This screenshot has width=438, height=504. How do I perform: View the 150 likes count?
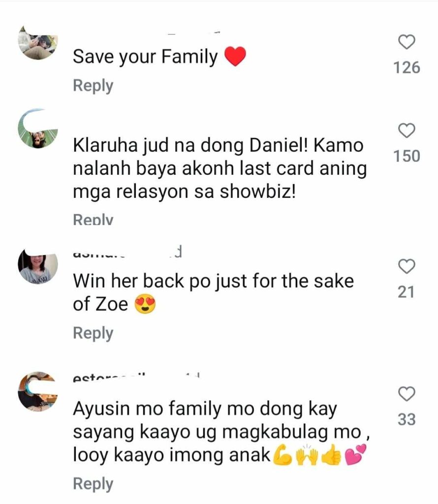tap(407, 156)
